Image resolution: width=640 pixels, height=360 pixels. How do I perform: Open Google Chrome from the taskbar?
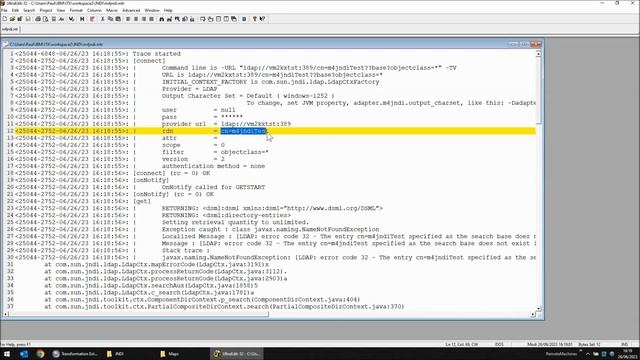click(x=40, y=354)
